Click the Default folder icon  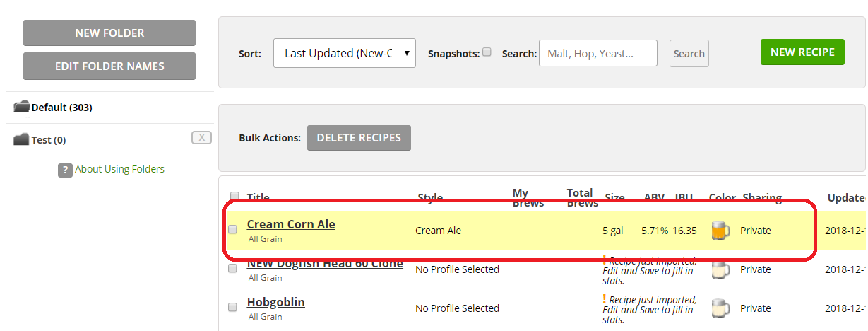click(x=21, y=108)
